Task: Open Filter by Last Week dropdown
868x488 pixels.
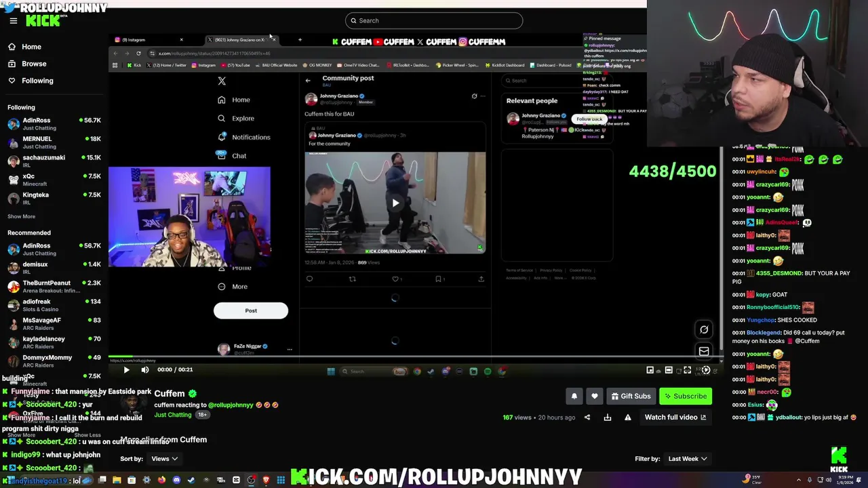Action: tap(688, 459)
